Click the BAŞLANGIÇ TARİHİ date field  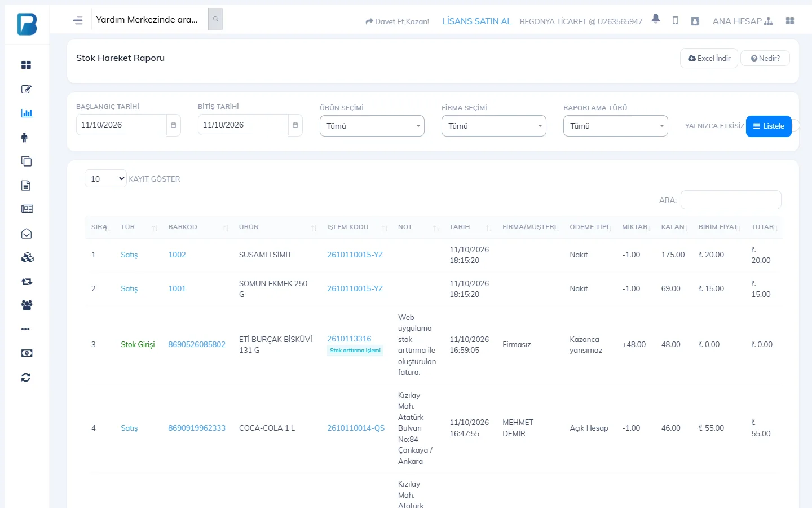point(121,125)
